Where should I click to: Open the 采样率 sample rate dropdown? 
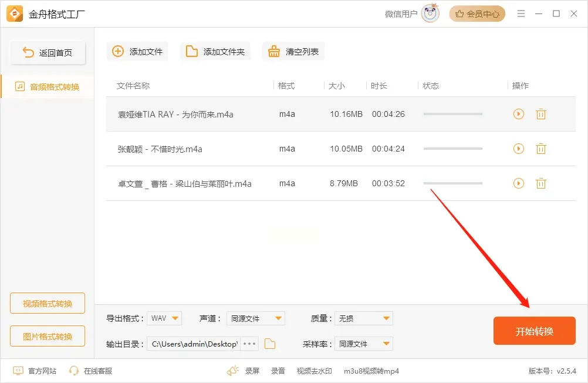pos(363,344)
